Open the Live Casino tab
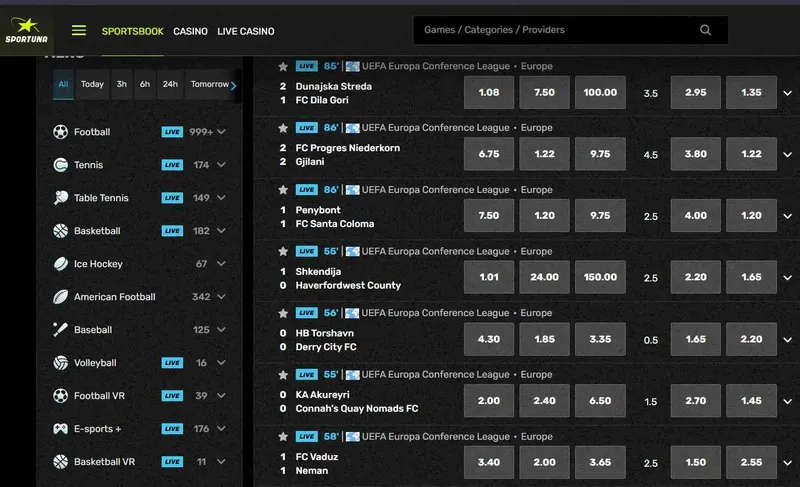 click(x=245, y=31)
